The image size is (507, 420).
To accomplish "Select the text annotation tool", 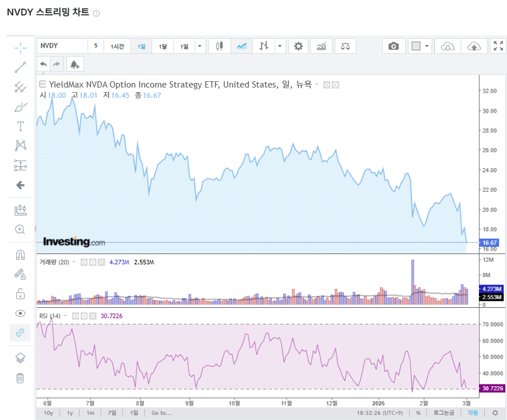I will point(21,126).
